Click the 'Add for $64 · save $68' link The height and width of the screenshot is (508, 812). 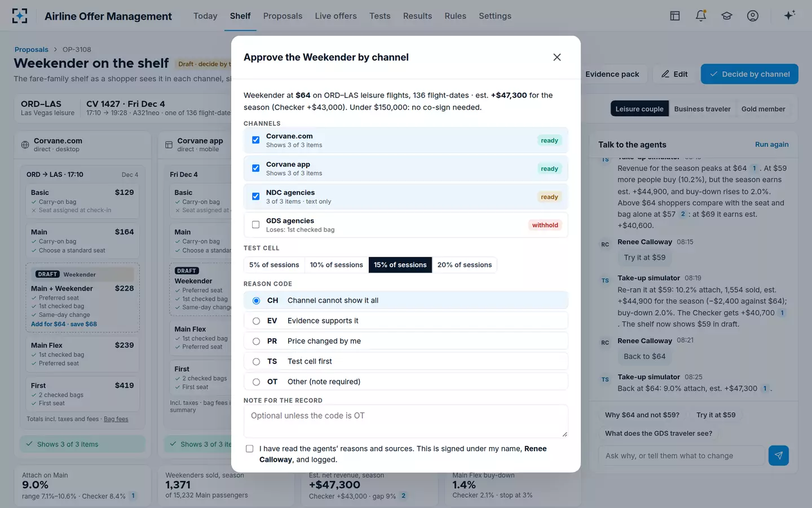point(64,324)
